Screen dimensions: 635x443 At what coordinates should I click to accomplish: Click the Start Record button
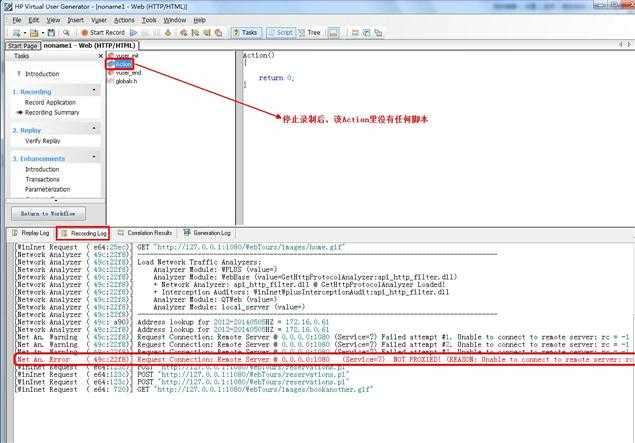click(x=103, y=32)
